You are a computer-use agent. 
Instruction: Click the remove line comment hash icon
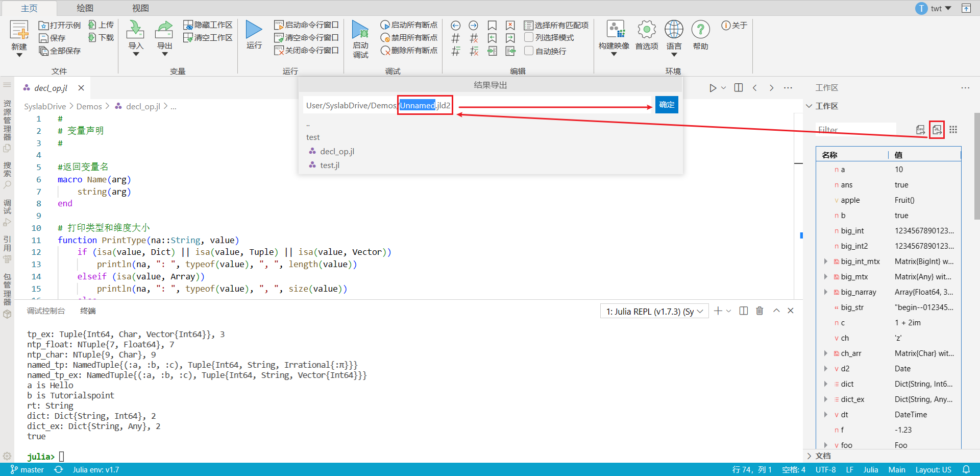[474, 38]
